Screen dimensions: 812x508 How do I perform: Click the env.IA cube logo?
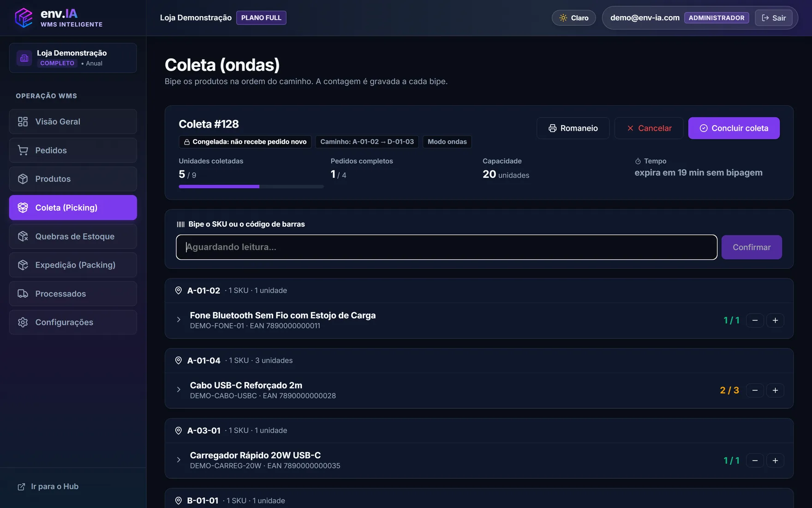click(24, 18)
